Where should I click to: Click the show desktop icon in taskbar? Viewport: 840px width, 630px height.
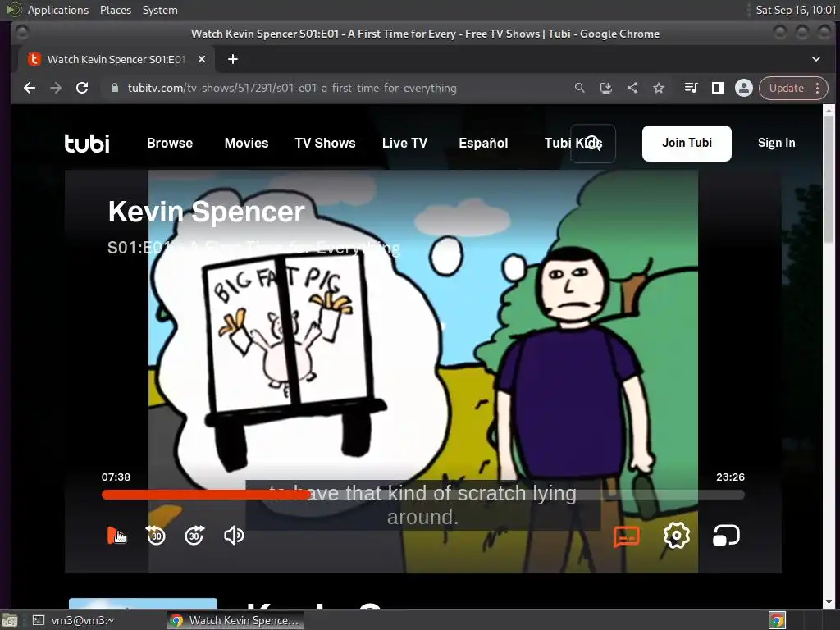click(x=10, y=620)
